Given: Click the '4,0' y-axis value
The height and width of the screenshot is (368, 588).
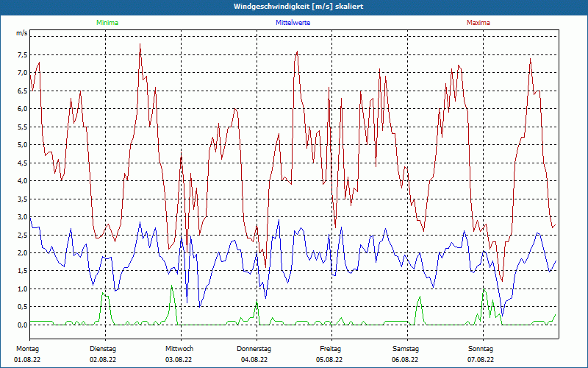Looking at the screenshot, I should 22,180.
